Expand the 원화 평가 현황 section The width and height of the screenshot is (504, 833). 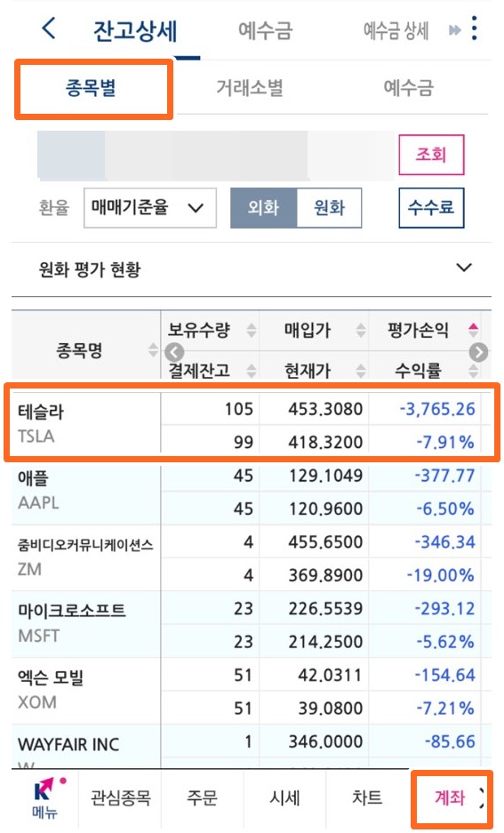click(252, 268)
